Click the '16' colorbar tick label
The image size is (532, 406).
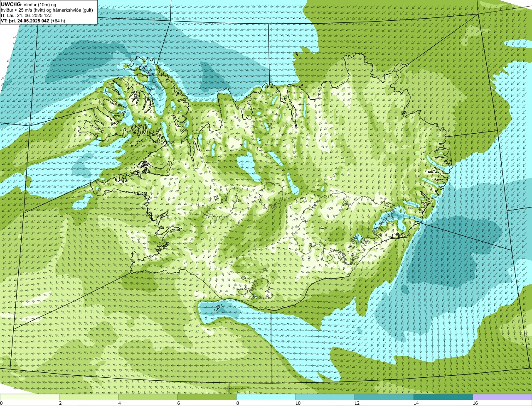coord(475,403)
